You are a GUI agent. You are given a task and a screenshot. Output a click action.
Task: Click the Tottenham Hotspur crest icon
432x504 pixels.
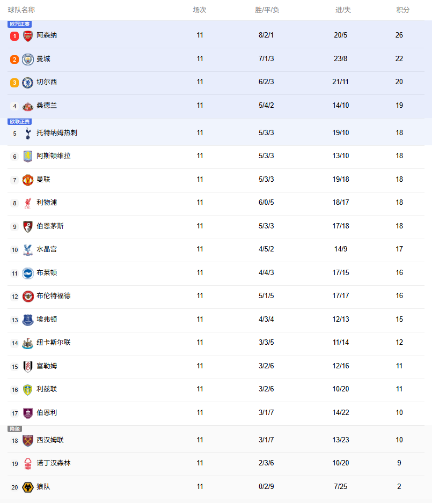[x=28, y=133]
